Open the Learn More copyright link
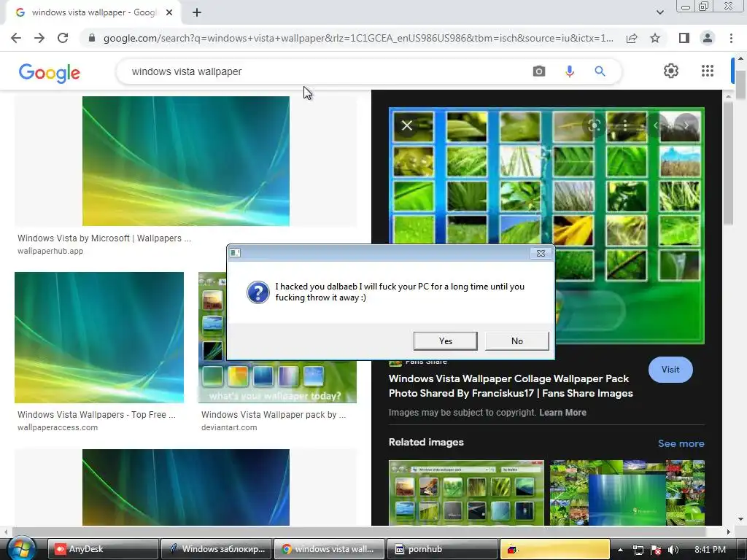The width and height of the screenshot is (747, 560). 562,413
